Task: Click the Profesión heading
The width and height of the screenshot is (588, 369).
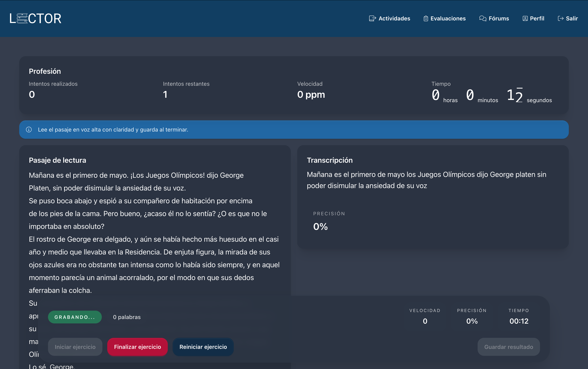Action: (x=45, y=71)
